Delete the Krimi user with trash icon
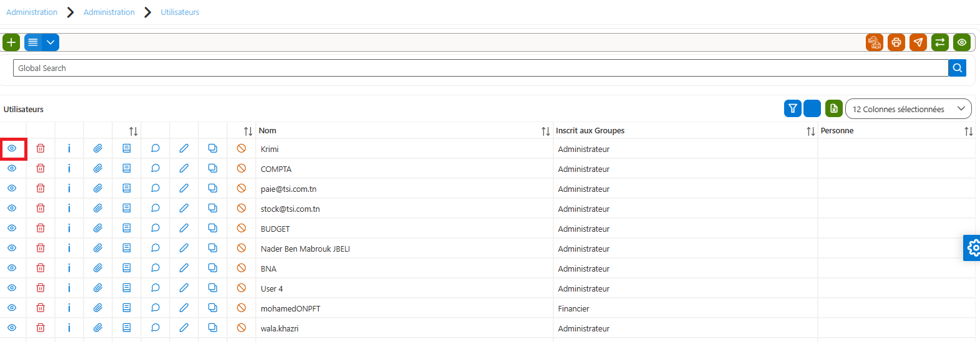The width and height of the screenshot is (980, 342). click(41, 148)
